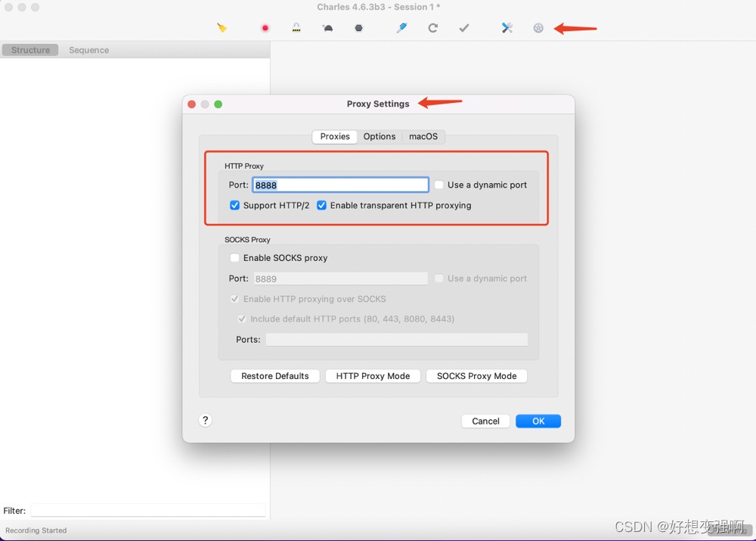Image resolution: width=756 pixels, height=541 pixels.
Task: Click the Recording Started status text
Action: (x=36, y=530)
